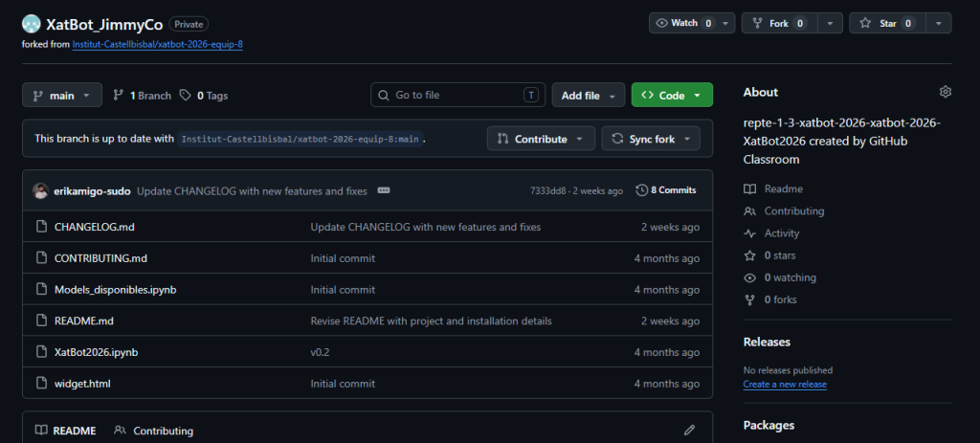The width and height of the screenshot is (980, 443).
Task: Open the tag icon for 0 Tags
Action: click(185, 95)
